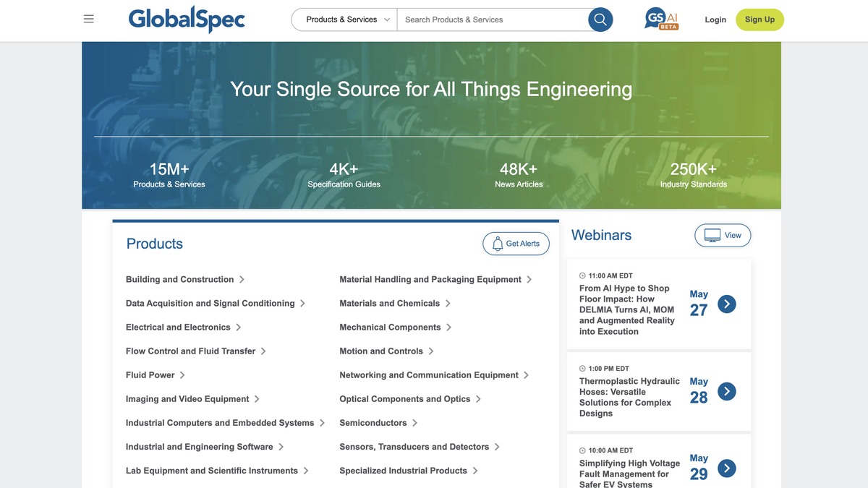Expand chevron next to Flow Control and Fluid Transfer
This screenshot has height=488, width=868.
263,351
